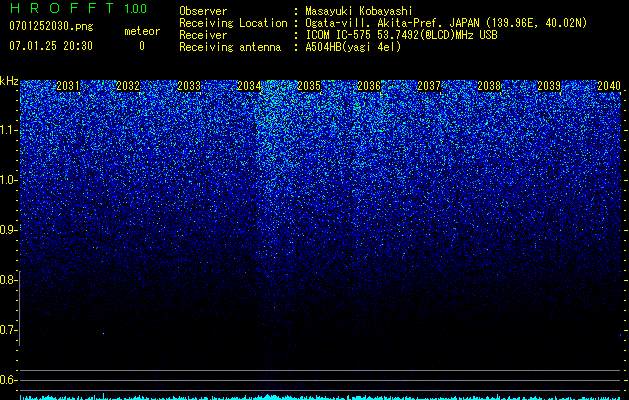Image resolution: width=629 pixels, height=400 pixels.
Task: Click the 2036 time marker
Action: pyautogui.click(x=369, y=86)
